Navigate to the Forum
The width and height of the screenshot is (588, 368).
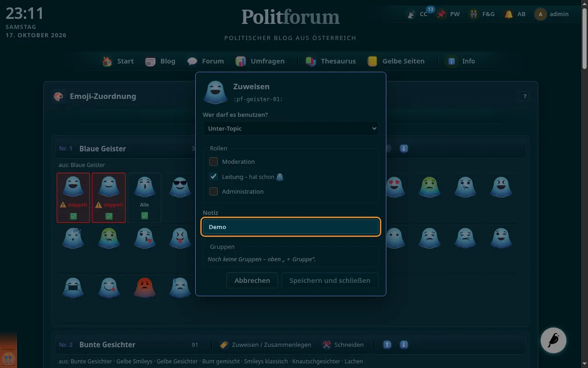[205, 61]
